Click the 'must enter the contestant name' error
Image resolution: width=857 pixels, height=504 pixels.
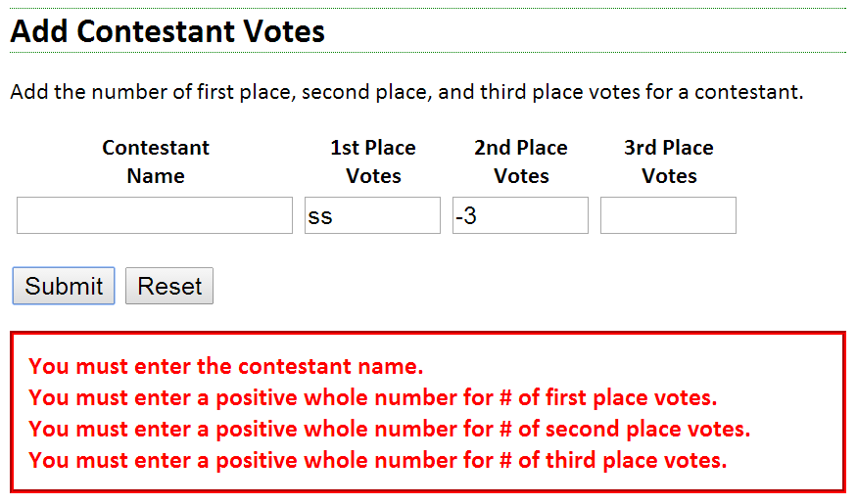[x=226, y=367]
